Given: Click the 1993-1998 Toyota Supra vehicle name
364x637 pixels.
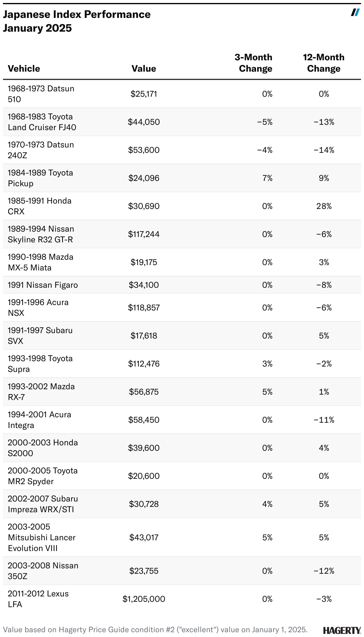Looking at the screenshot, I should pyautogui.click(x=40, y=364).
